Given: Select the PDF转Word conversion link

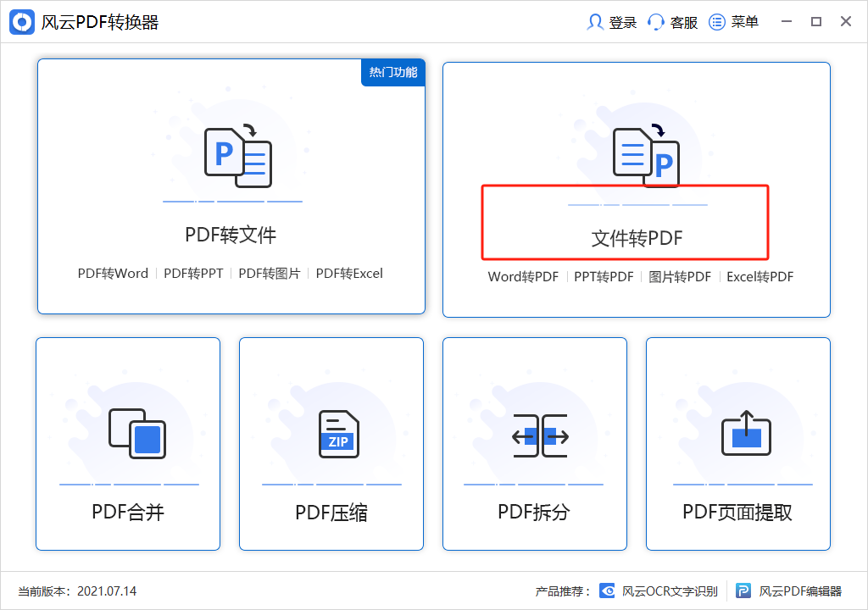Looking at the screenshot, I should click(x=113, y=274).
